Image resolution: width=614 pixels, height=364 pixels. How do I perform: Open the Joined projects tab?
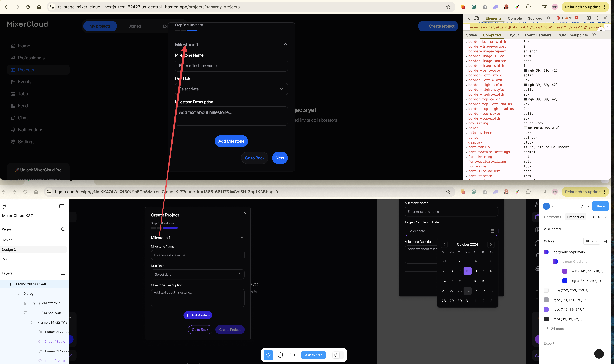coord(135,26)
